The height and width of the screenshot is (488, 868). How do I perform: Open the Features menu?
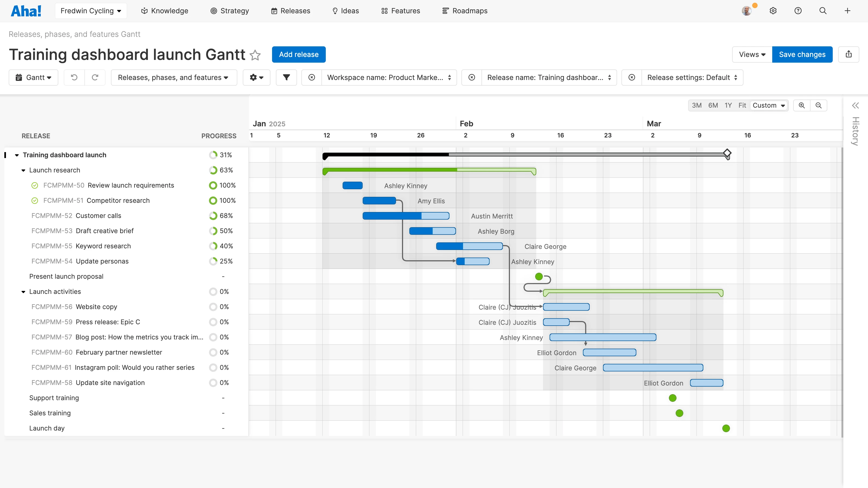tap(400, 11)
